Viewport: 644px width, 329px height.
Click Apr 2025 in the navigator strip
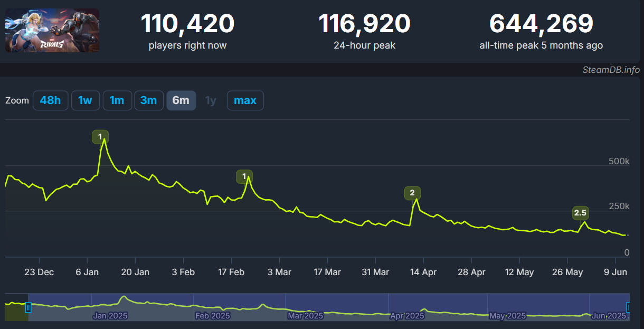click(x=407, y=316)
